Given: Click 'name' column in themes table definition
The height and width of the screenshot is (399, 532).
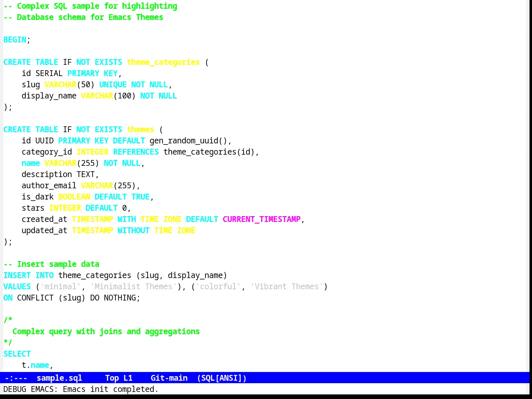Looking at the screenshot, I should click(31, 163).
